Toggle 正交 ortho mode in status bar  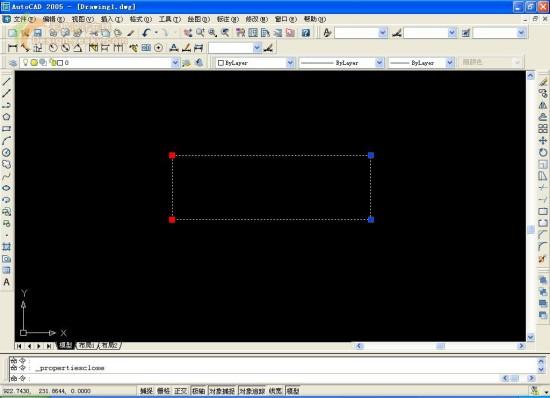pos(181,391)
